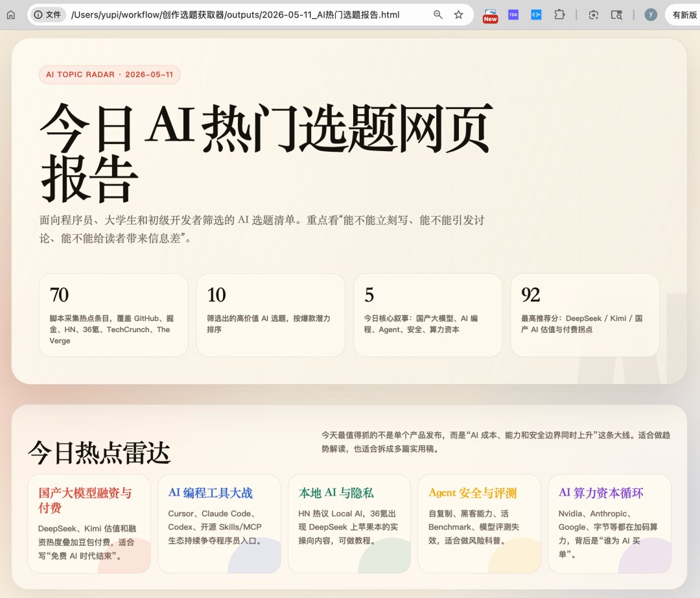
Task: Select the stat card showing 70
Action: pyautogui.click(x=113, y=315)
